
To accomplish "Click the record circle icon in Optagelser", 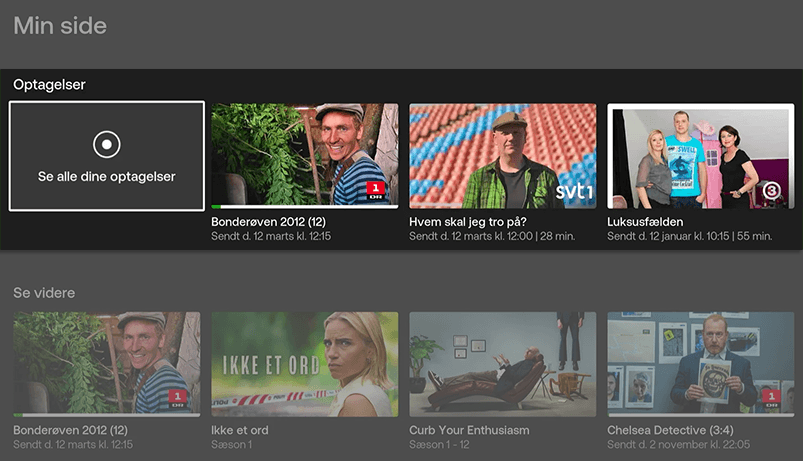I will tap(107, 144).
